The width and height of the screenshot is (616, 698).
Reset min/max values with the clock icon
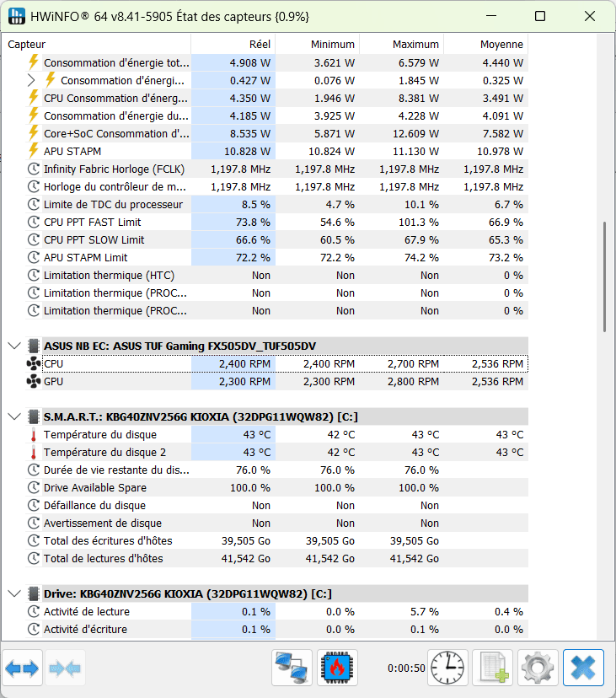click(x=447, y=668)
